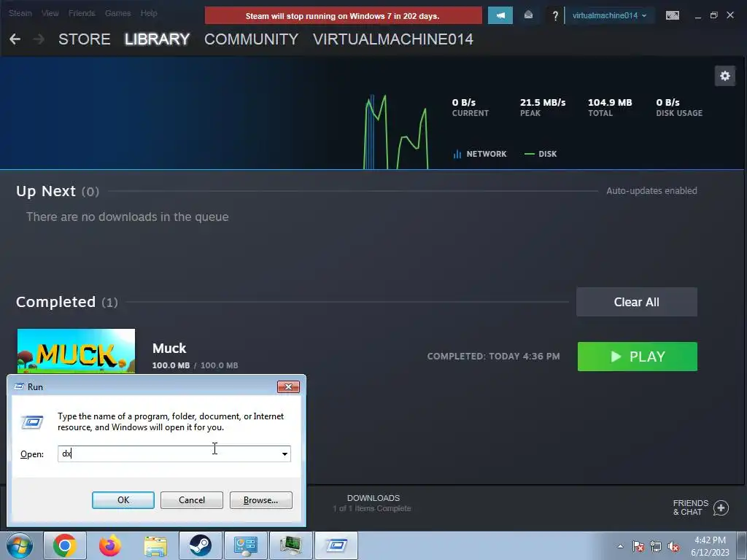Screen dimensions: 747x560
Task: Open the Control Panel taskbar icon
Action: tap(246, 545)
